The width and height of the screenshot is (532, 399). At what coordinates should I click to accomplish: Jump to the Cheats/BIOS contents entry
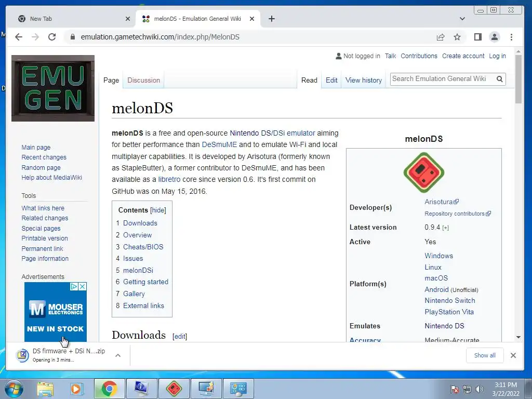[x=143, y=247]
